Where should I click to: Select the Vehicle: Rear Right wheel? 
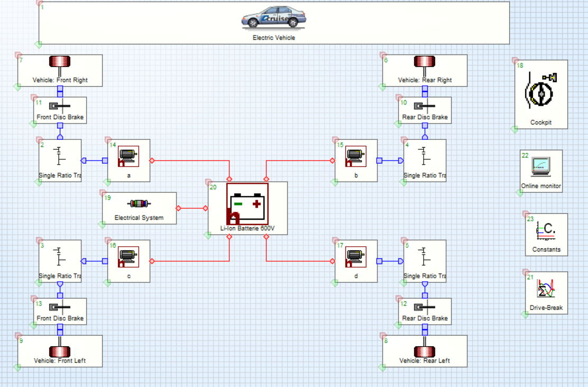(425, 62)
